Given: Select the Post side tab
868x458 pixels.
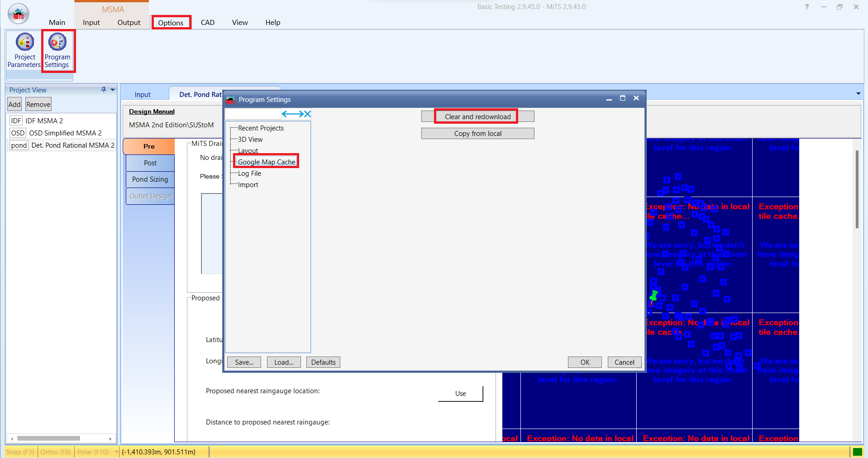Looking at the screenshot, I should (x=150, y=163).
